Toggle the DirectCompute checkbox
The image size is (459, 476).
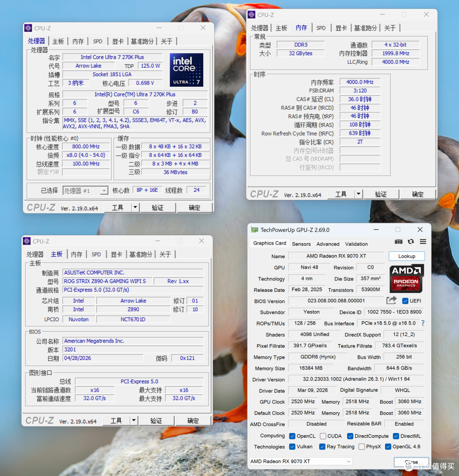click(350, 436)
